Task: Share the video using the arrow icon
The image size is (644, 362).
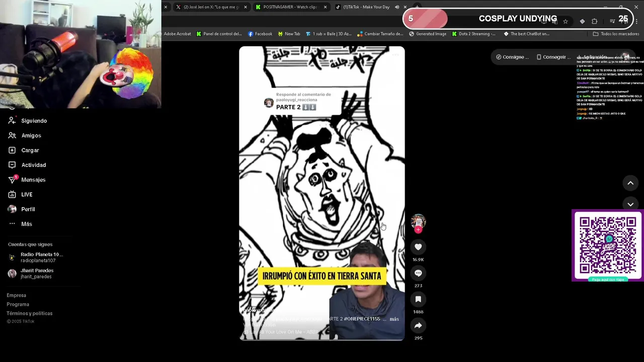Action: pyautogui.click(x=418, y=325)
